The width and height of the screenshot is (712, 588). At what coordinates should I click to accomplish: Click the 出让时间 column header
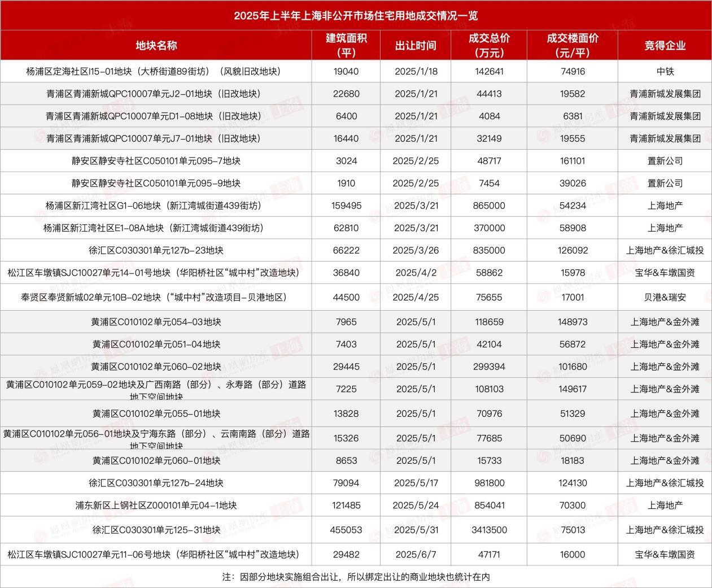(416, 45)
